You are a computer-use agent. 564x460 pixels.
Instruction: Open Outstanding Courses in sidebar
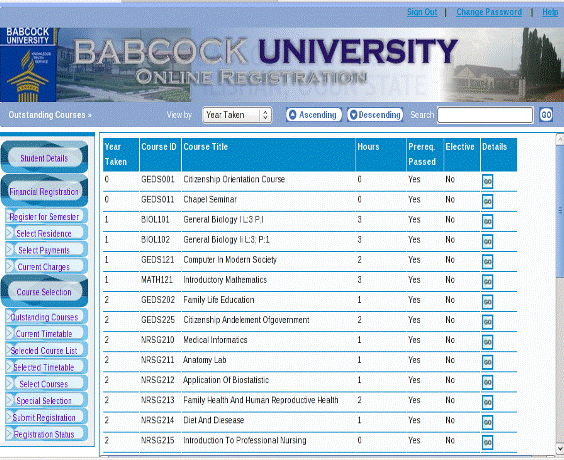tap(46, 317)
